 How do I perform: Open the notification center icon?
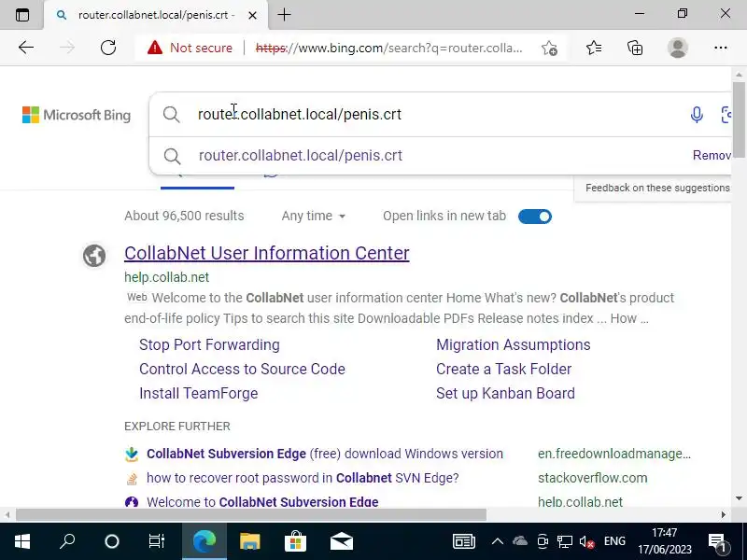(x=716, y=542)
